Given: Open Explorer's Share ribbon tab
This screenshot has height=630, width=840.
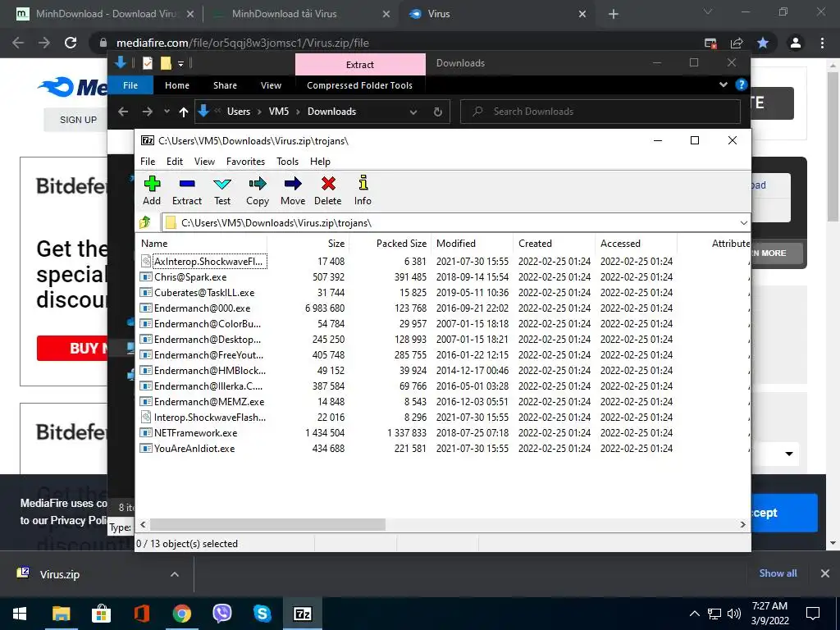Looking at the screenshot, I should coord(225,85).
